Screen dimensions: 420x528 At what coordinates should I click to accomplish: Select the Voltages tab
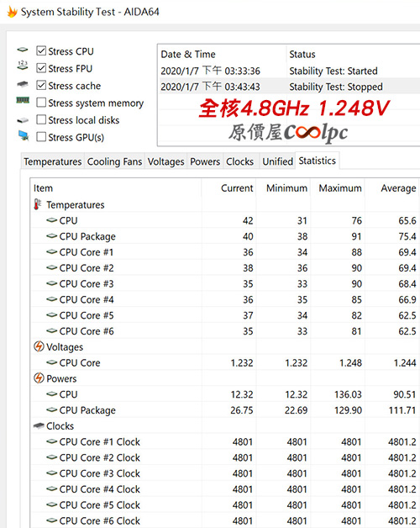point(166,161)
